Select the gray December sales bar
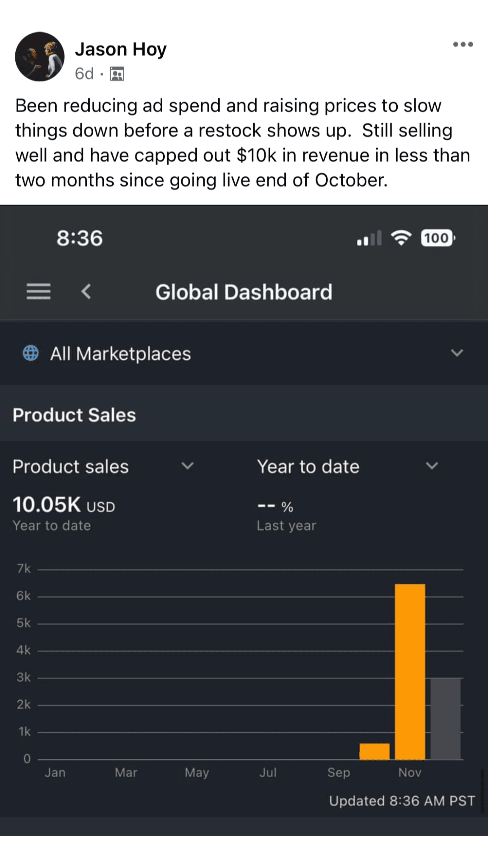 coord(446,718)
